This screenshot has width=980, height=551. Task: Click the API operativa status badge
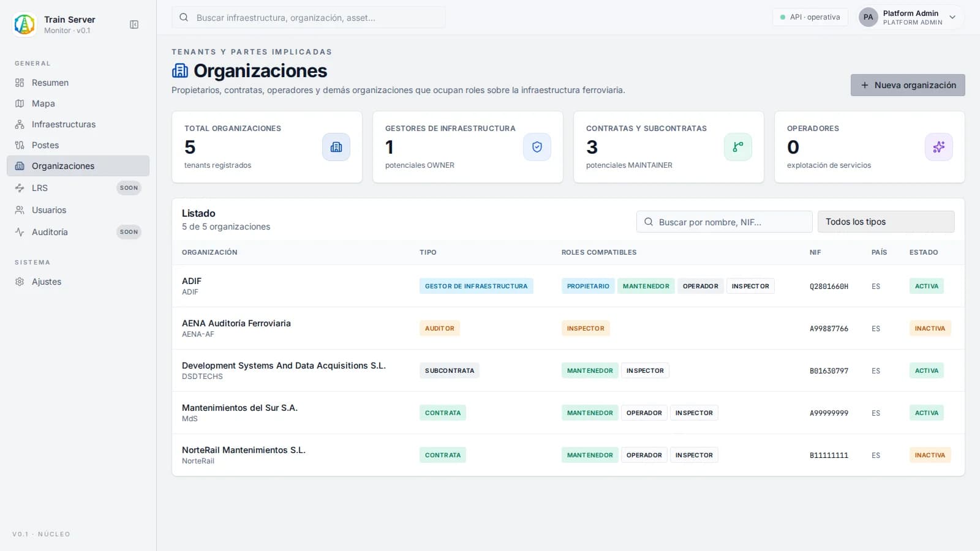(x=810, y=17)
